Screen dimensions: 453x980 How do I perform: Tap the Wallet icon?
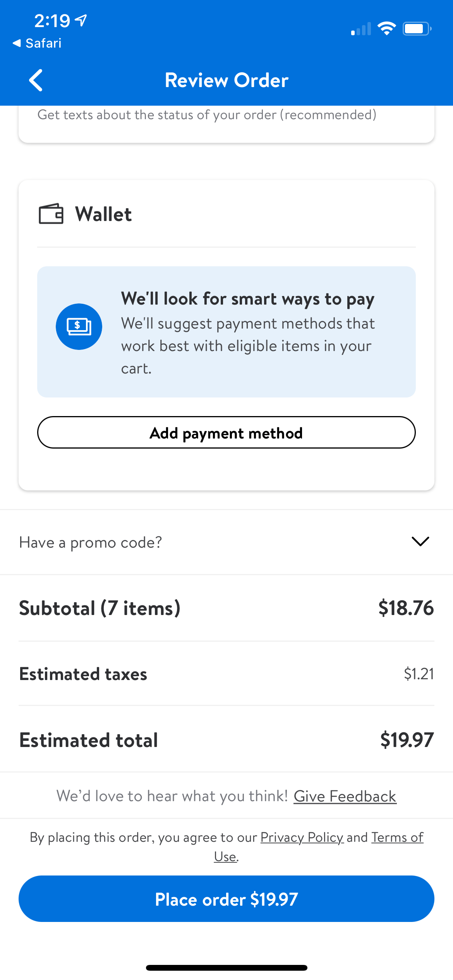point(51,214)
